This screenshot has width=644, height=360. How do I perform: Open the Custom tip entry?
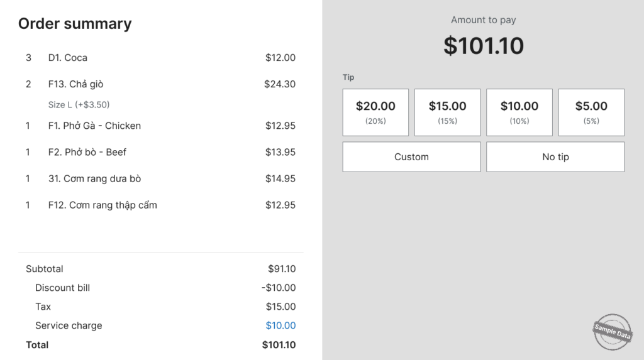tap(411, 157)
